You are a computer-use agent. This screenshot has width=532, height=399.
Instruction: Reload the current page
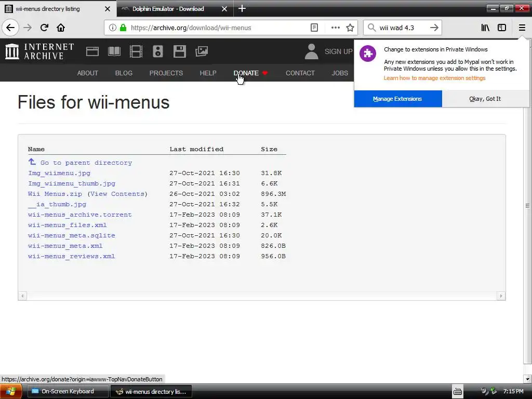pyautogui.click(x=44, y=28)
